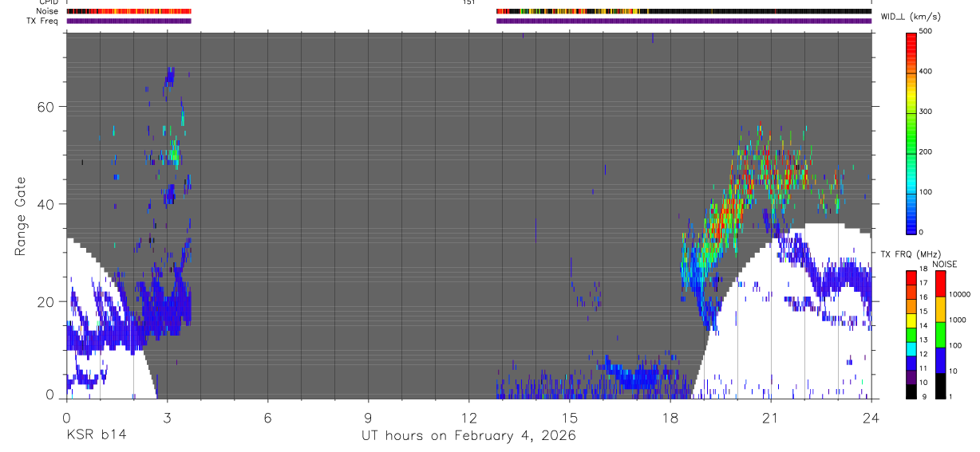Click the red top segment of TX FRQ bar
980x452 pixels.
click(912, 278)
